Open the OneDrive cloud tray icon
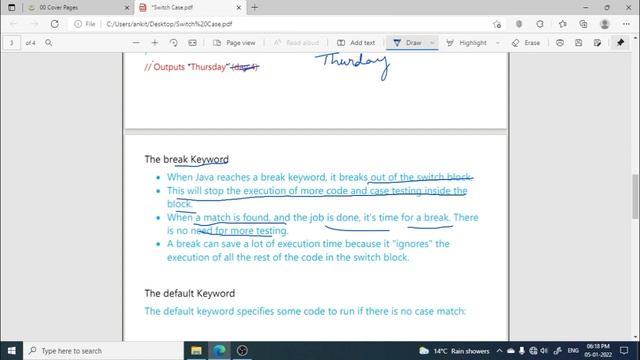Image resolution: width=640 pixels, height=360 pixels. point(511,351)
